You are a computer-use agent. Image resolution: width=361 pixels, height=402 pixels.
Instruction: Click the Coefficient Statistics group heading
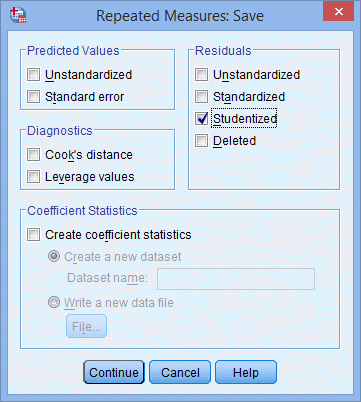pyautogui.click(x=82, y=211)
